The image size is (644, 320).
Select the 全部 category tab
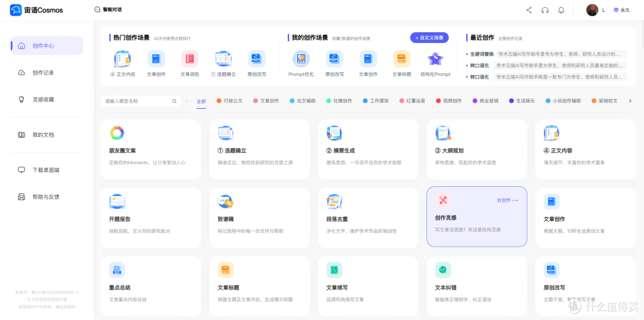point(202,101)
